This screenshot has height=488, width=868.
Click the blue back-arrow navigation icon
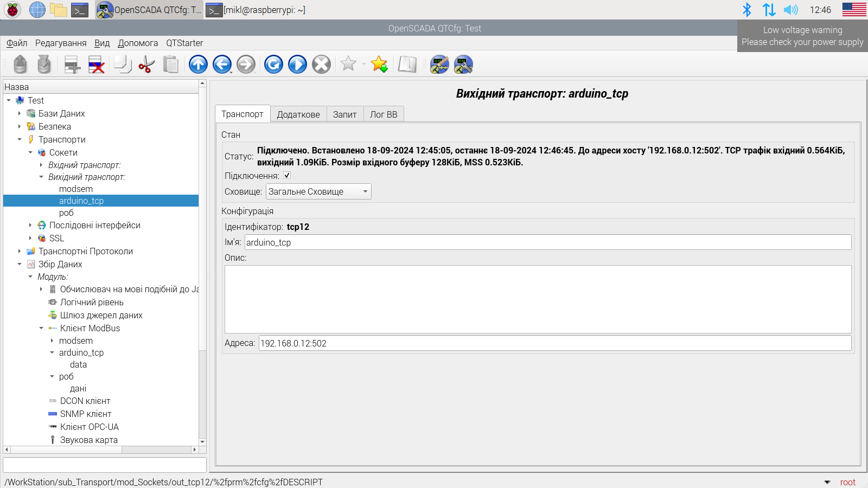point(222,65)
